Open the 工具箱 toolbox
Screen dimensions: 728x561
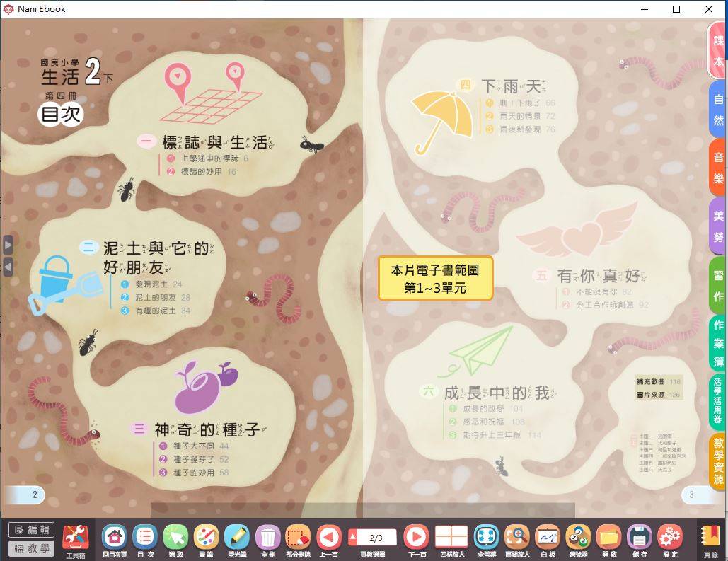(x=76, y=541)
